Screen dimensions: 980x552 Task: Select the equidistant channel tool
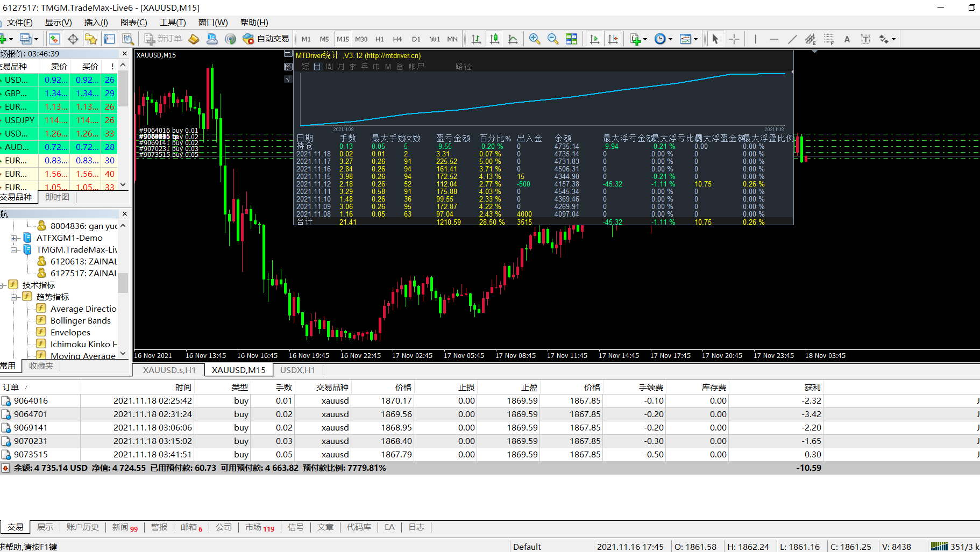(811, 39)
